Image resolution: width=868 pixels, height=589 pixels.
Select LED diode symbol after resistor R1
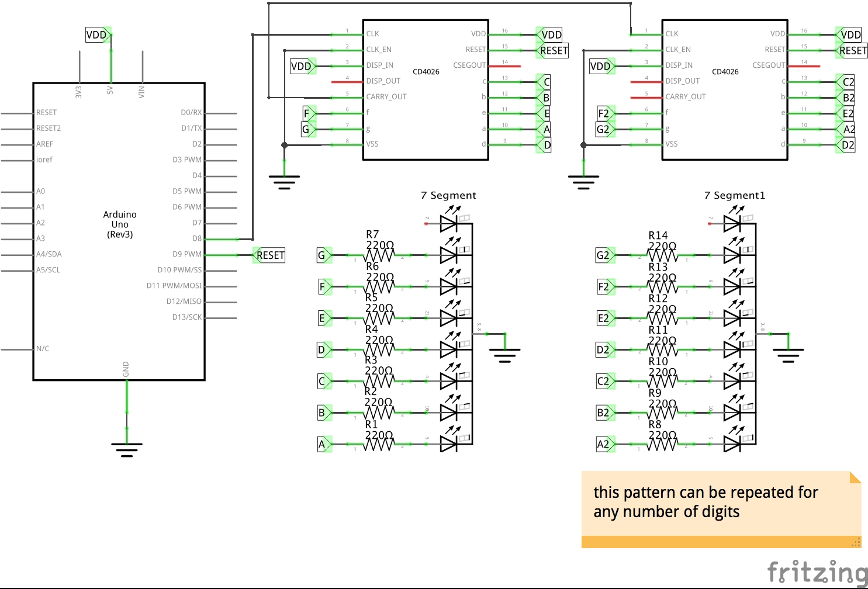[449, 445]
